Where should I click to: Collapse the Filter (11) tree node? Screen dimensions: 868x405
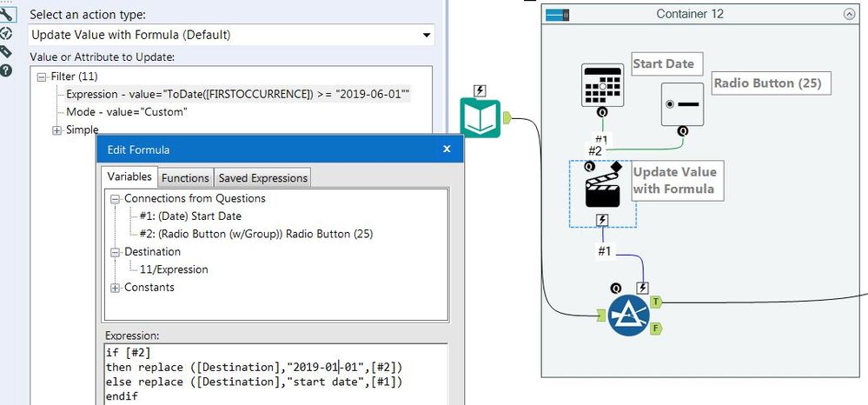click(41, 77)
